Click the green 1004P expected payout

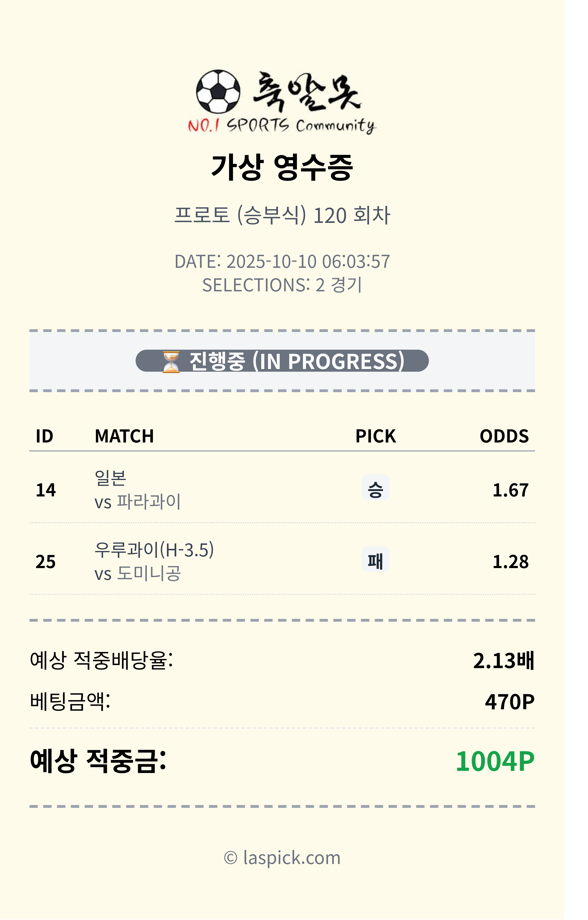[x=495, y=761]
